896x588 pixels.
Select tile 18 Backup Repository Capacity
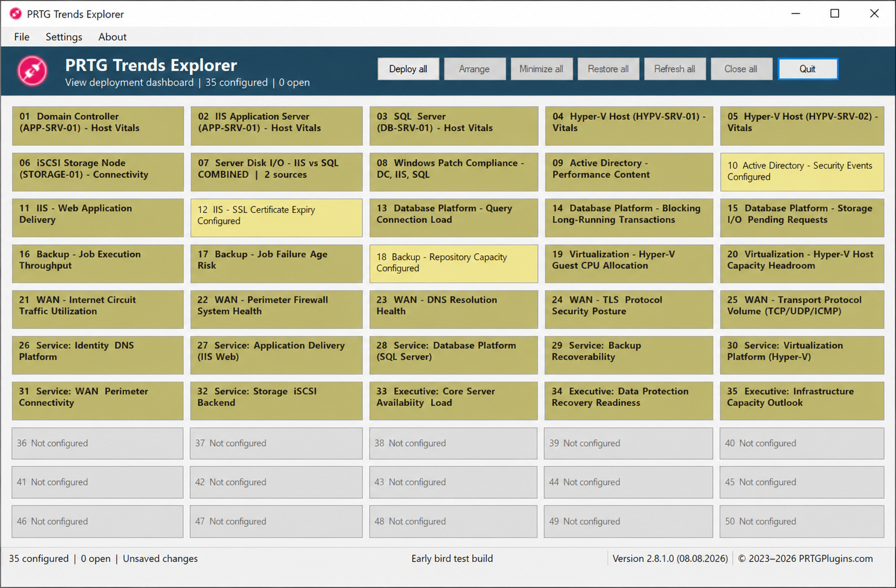coord(453,263)
